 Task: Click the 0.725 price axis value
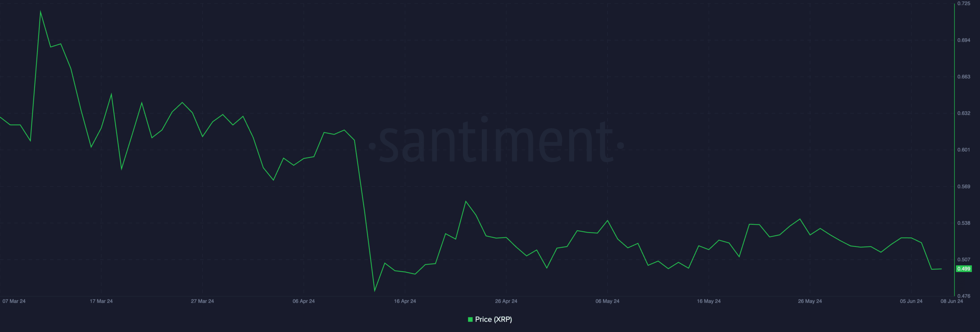[964, 3]
